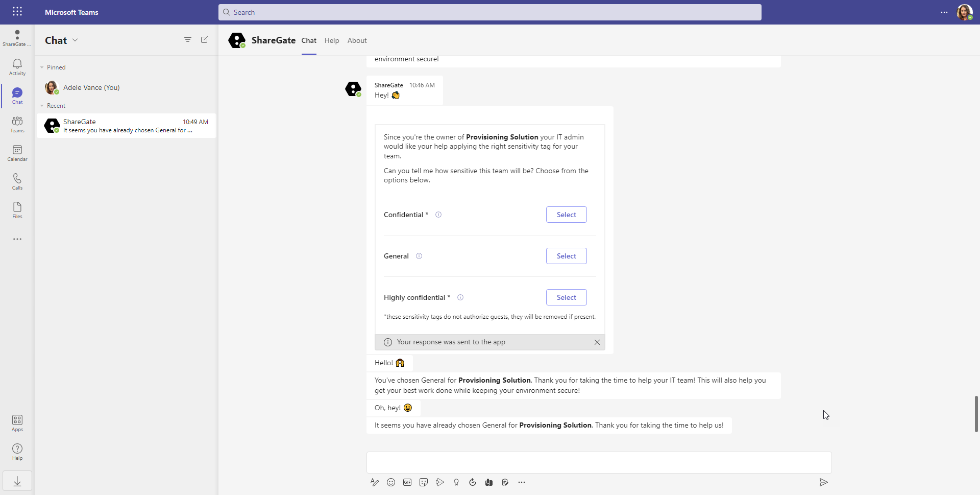Open the GIF picker
The image size is (980, 495).
click(407, 482)
